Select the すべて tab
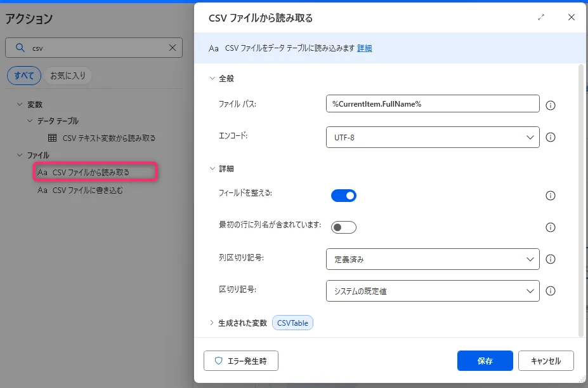 click(x=24, y=76)
